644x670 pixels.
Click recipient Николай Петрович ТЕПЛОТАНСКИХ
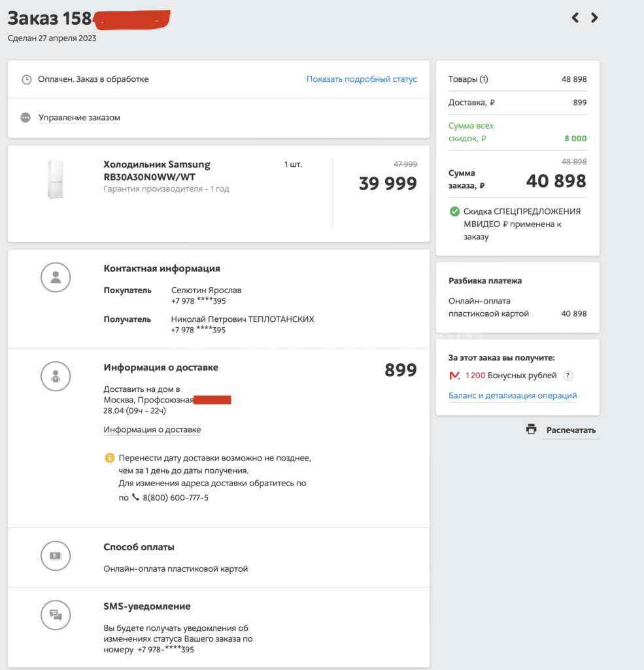tap(243, 319)
